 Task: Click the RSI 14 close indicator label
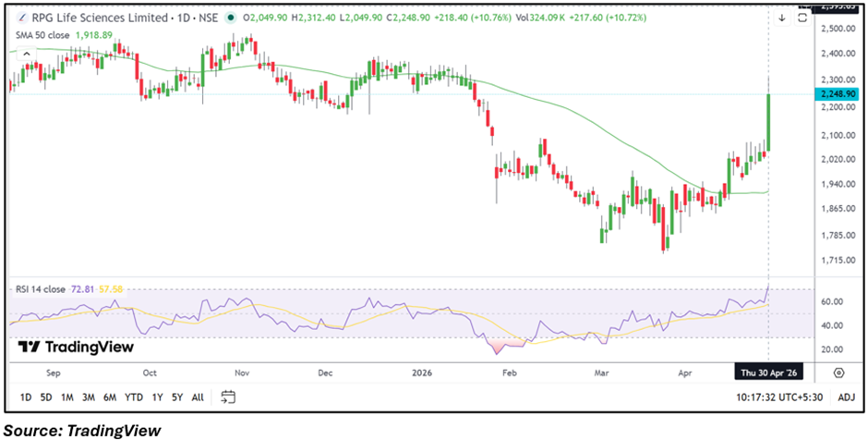point(41,289)
